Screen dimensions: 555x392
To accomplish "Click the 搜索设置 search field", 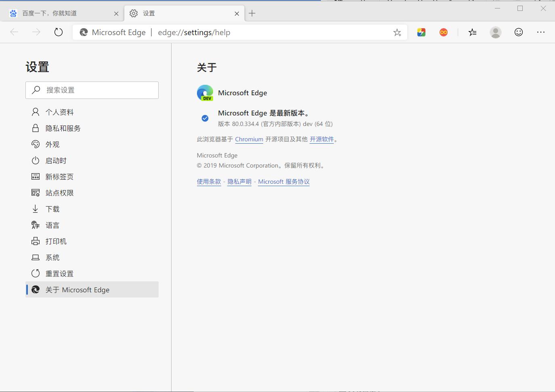I will tap(92, 90).
